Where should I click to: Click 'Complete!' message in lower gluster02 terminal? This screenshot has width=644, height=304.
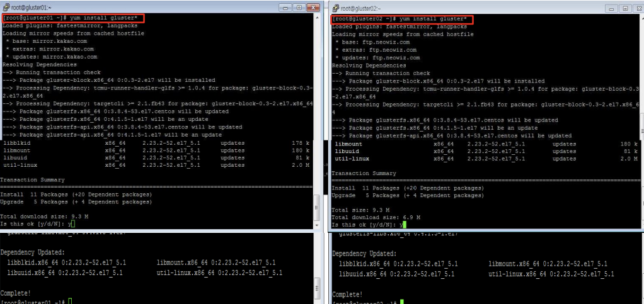(347, 295)
